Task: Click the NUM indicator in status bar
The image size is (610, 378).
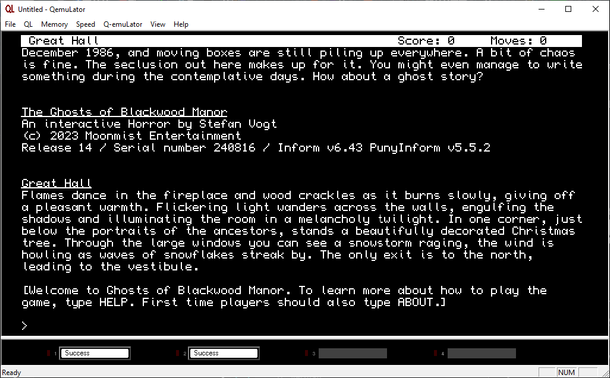Action: pos(566,373)
